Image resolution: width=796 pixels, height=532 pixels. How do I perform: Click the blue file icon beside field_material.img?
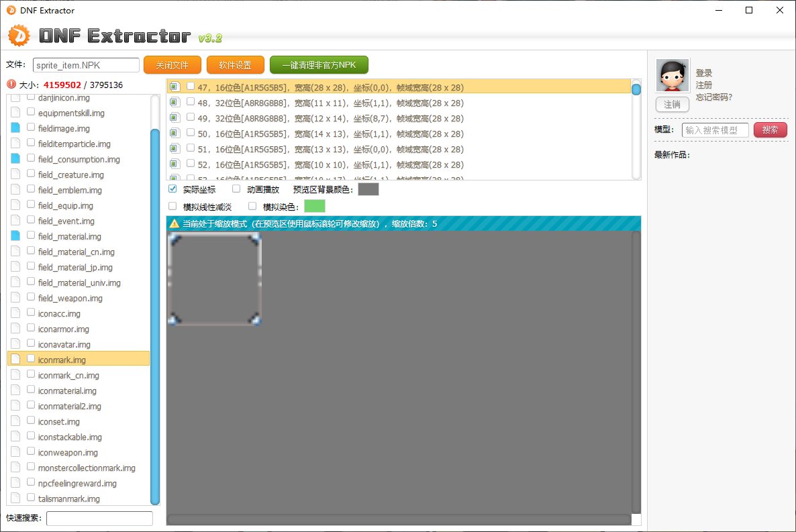[15, 236]
